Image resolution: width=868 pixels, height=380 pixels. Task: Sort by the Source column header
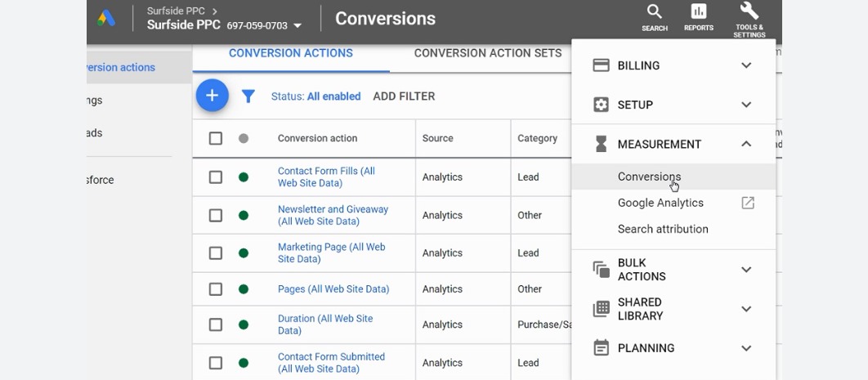tap(437, 138)
